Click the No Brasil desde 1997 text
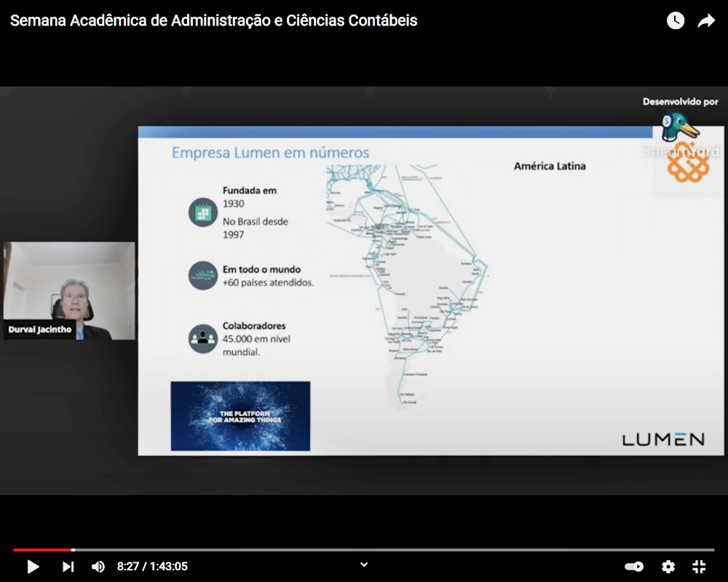This screenshot has width=728, height=582. [x=256, y=228]
